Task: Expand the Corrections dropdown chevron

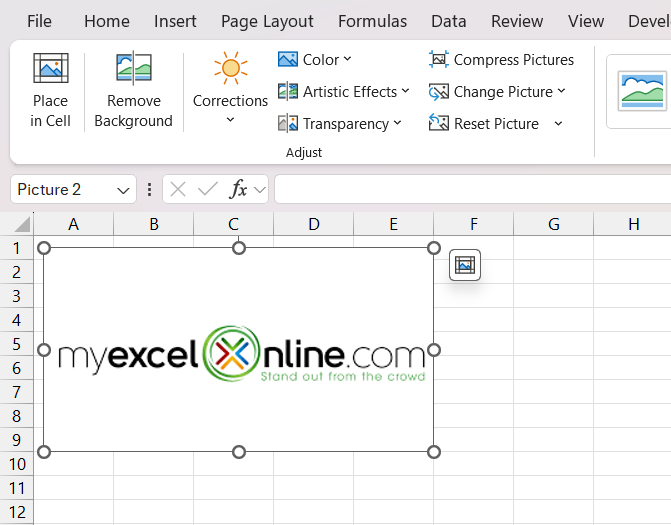Action: [230, 120]
